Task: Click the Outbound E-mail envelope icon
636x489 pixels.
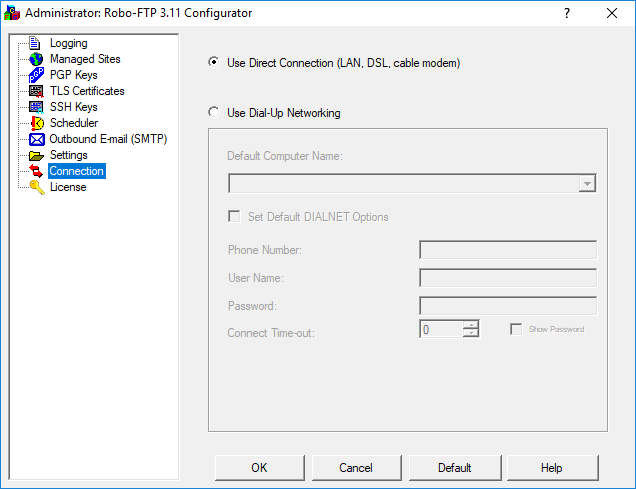Action: pyautogui.click(x=37, y=139)
